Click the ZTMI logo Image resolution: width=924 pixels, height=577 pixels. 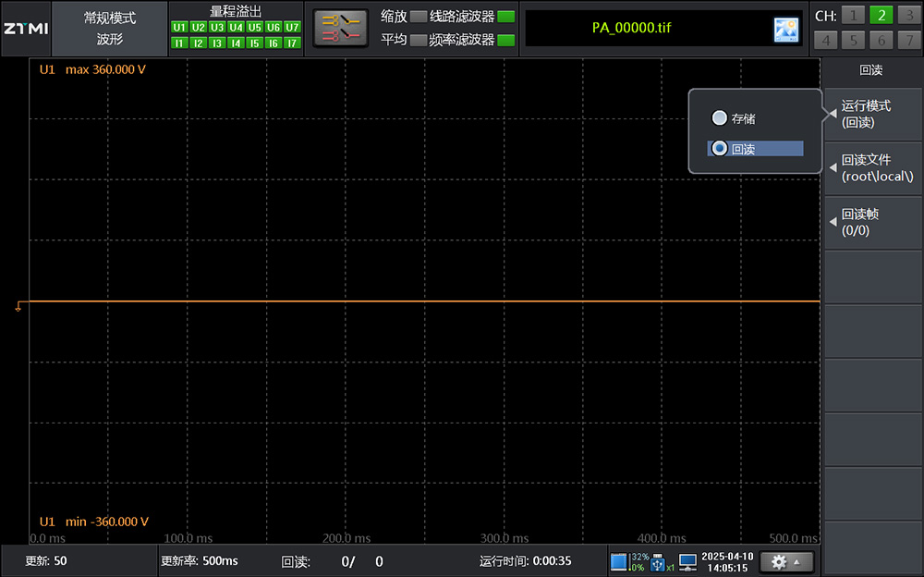point(26,28)
